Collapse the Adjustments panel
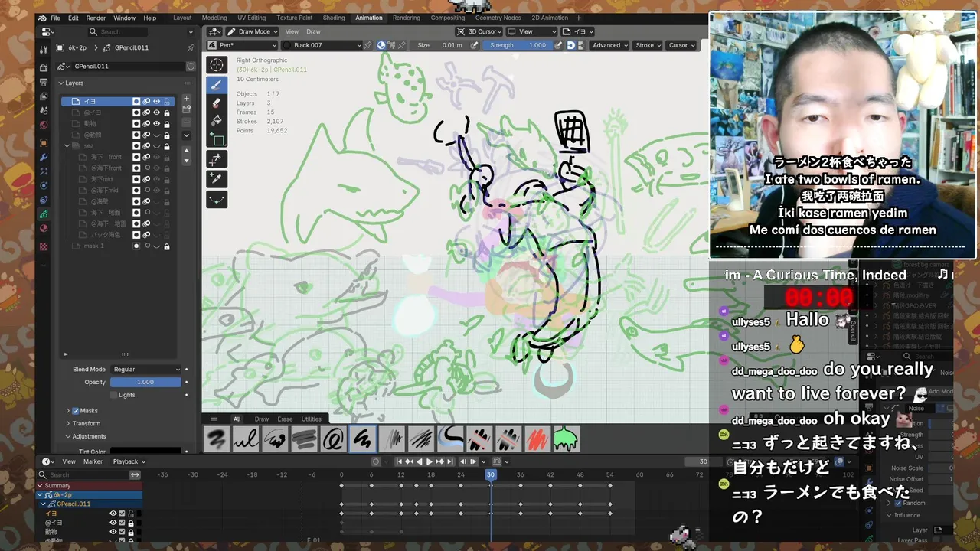Viewport: 980px width, 551px height. (x=67, y=436)
